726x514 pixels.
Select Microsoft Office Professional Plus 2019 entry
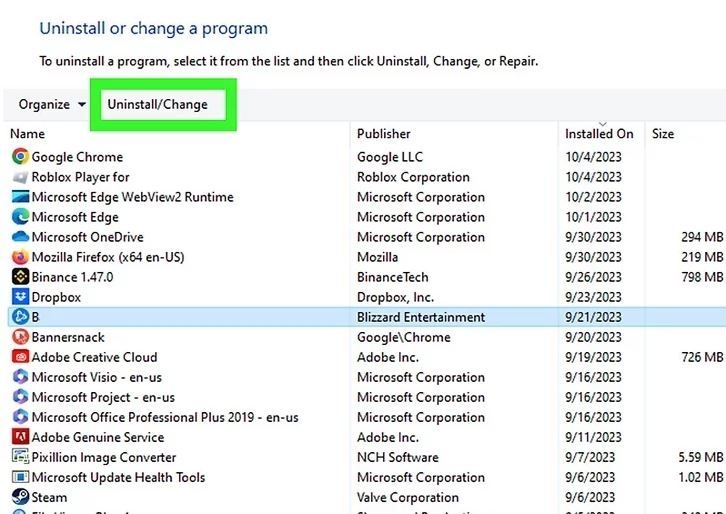pos(165,417)
